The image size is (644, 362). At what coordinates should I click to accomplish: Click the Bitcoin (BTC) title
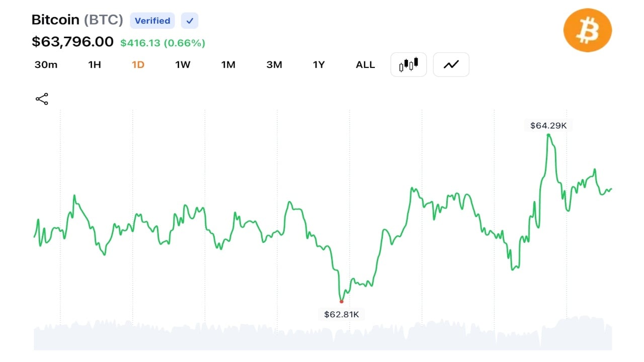pyautogui.click(x=77, y=20)
